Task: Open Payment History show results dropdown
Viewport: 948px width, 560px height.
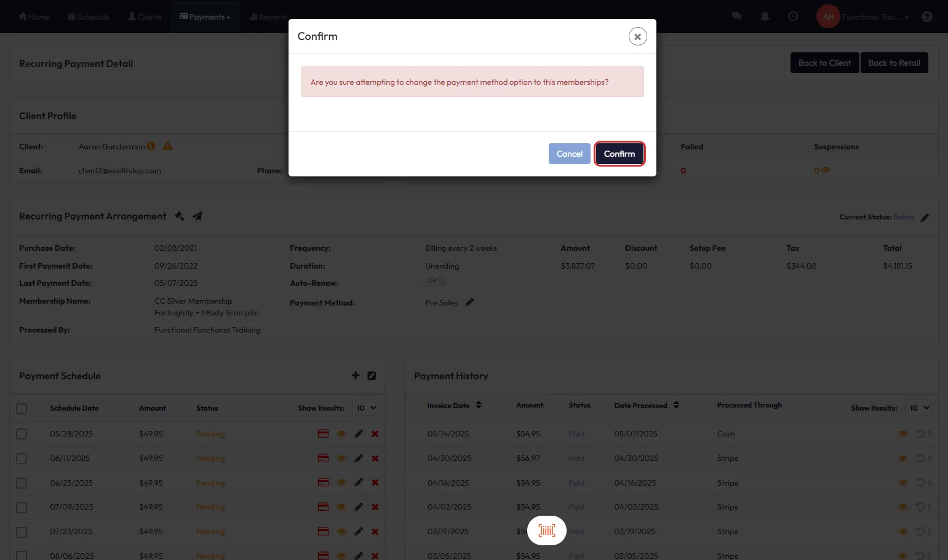Action: click(919, 408)
